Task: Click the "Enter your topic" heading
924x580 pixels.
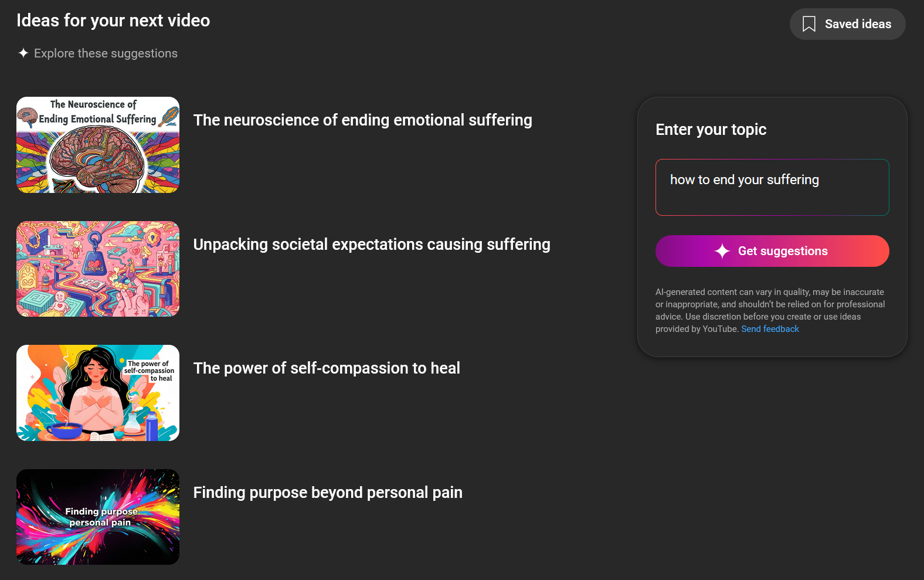Action: (711, 130)
